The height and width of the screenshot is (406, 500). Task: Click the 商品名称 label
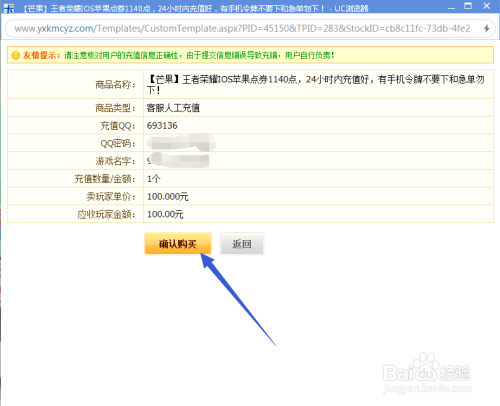point(115,85)
